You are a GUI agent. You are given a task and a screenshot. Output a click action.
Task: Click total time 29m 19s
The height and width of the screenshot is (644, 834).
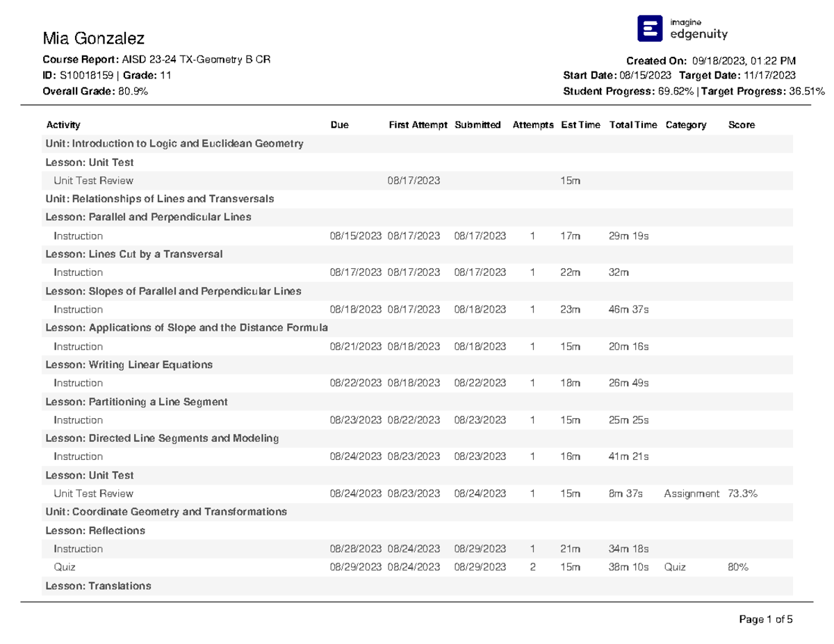tap(628, 236)
